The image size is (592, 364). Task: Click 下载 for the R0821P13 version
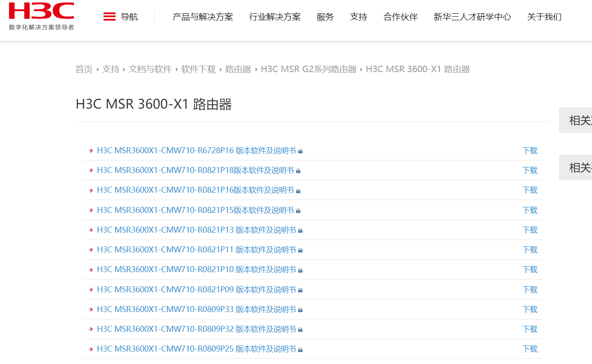point(530,230)
